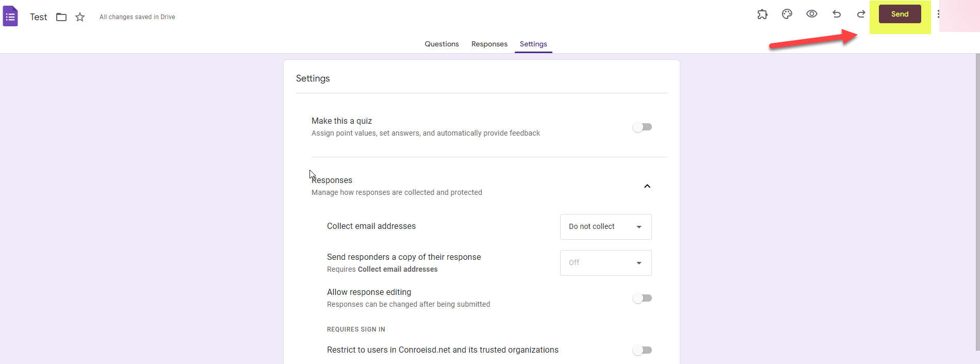Open Send responders a copy dropdown
This screenshot has width=980, height=364.
[606, 263]
